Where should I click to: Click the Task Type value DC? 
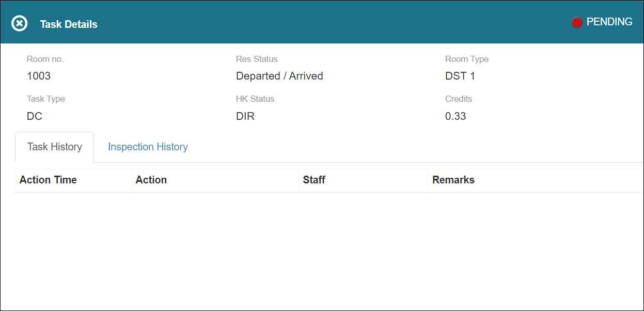pyautogui.click(x=34, y=116)
